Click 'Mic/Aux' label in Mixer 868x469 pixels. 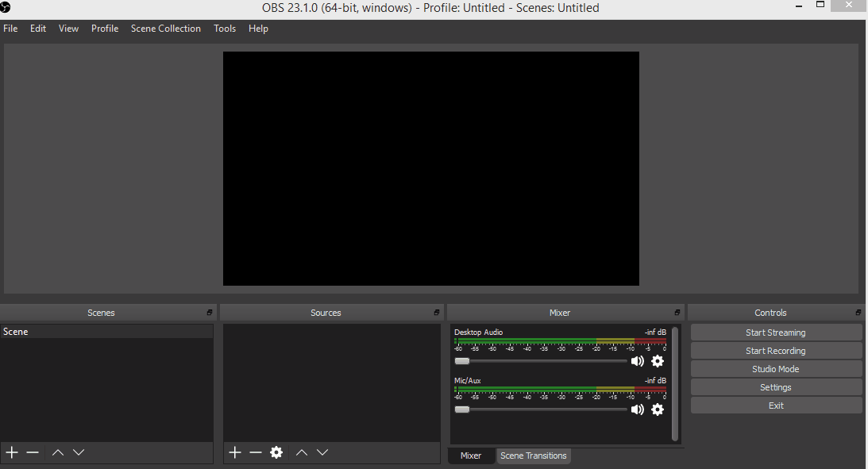[467, 380]
